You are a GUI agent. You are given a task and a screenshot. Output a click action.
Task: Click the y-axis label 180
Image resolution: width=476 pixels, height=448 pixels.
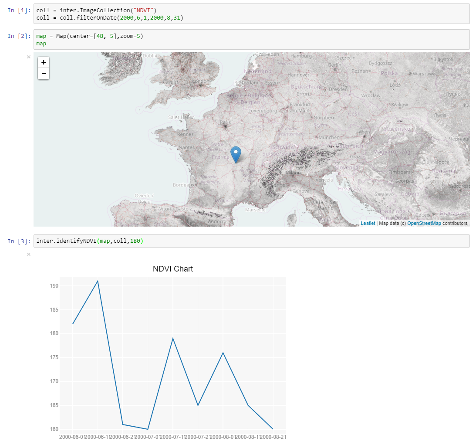point(54,333)
